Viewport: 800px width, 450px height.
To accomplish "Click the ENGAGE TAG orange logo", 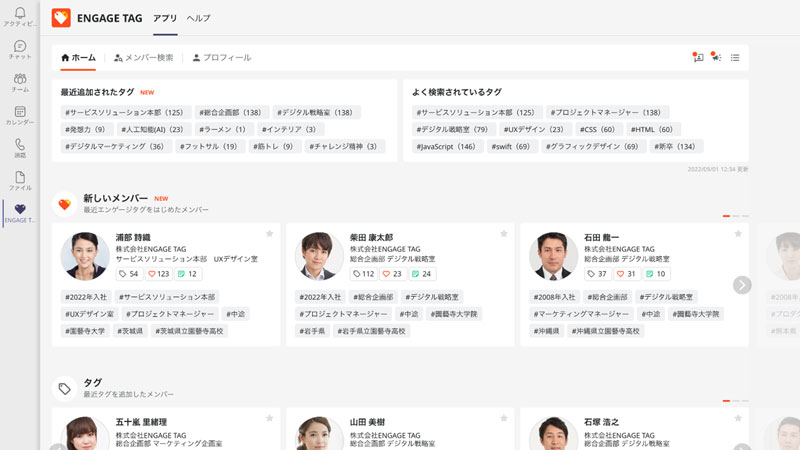I will (61, 18).
